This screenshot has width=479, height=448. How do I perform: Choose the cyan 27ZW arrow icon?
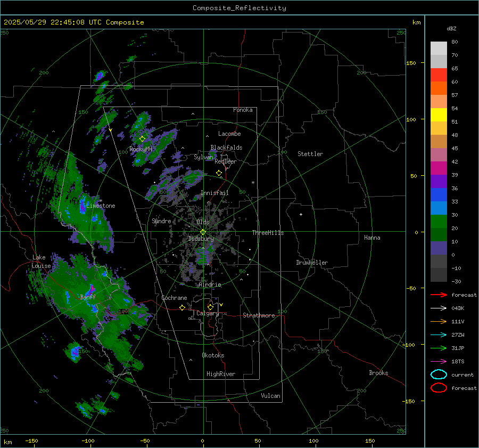[x=439, y=335]
